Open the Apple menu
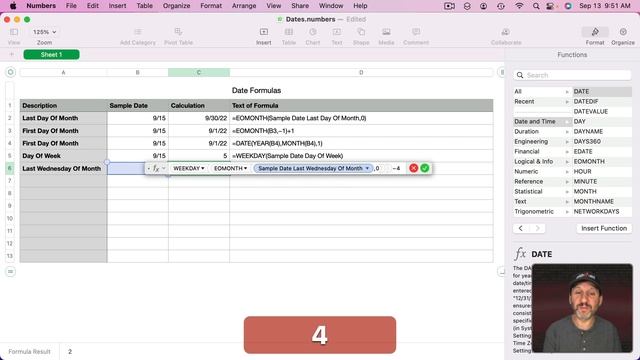 click(x=13, y=6)
